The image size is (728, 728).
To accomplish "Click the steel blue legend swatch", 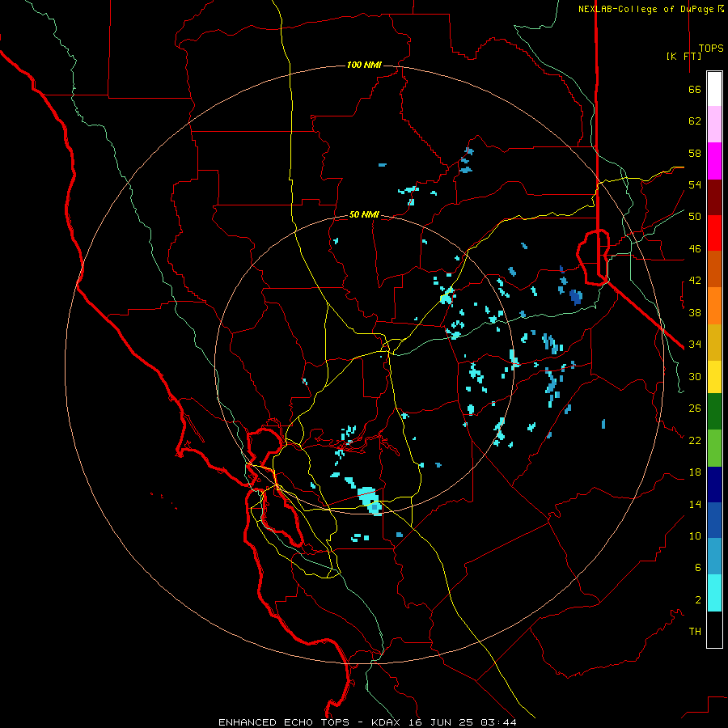I will (x=714, y=557).
